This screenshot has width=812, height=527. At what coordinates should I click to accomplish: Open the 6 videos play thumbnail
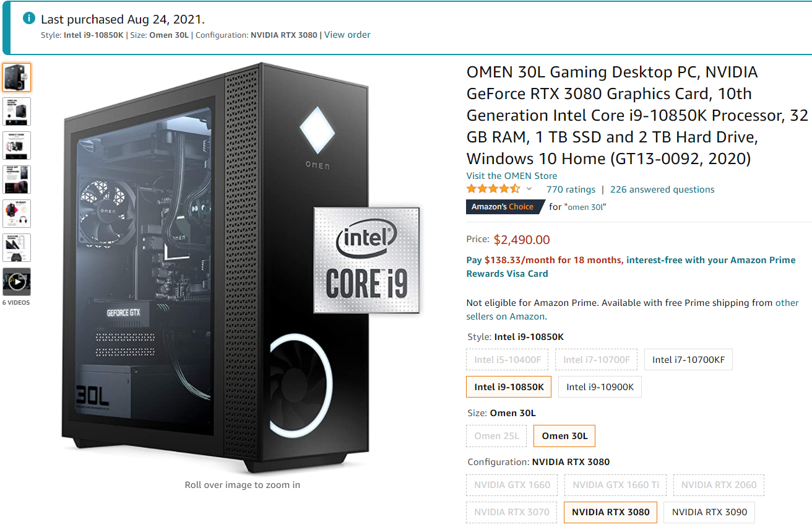click(x=17, y=282)
